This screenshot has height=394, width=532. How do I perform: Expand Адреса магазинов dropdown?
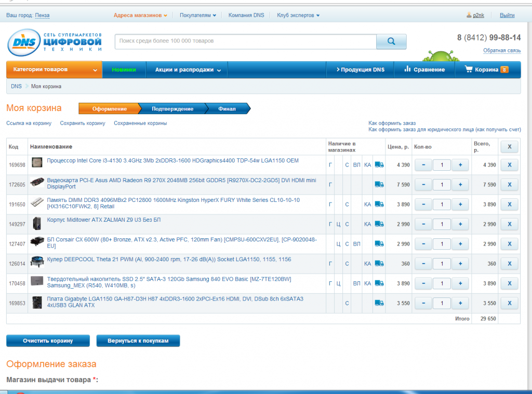click(x=140, y=15)
